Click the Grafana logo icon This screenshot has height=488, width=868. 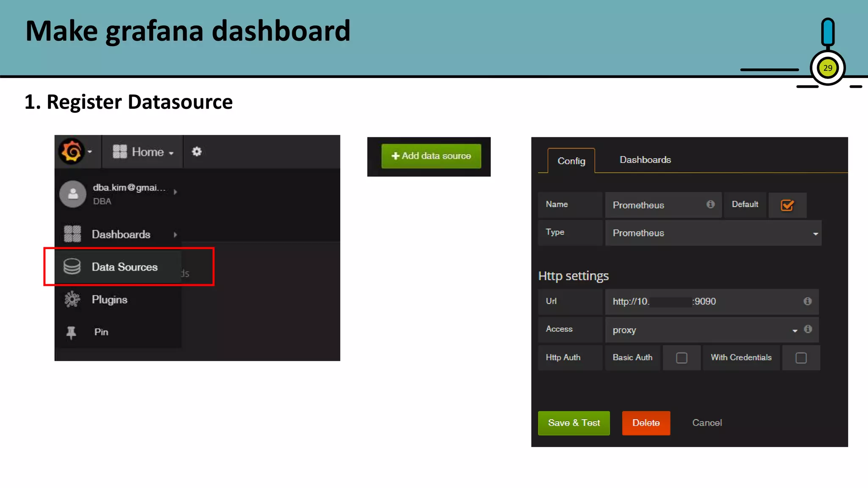(x=72, y=151)
